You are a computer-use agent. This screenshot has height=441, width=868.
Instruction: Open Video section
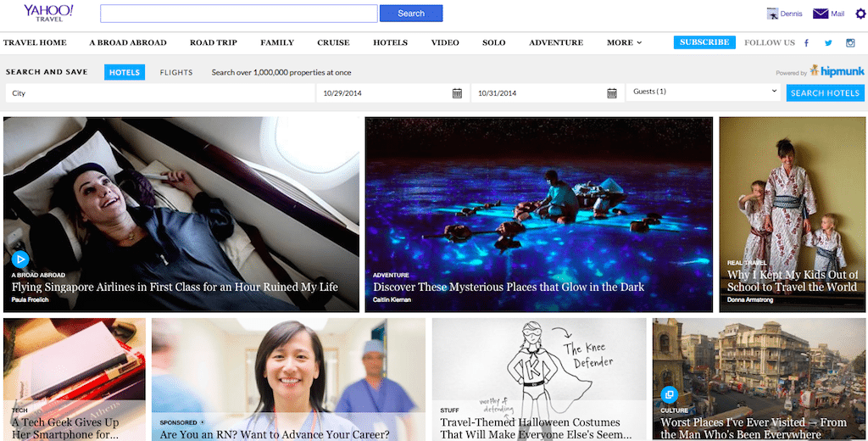[445, 42]
